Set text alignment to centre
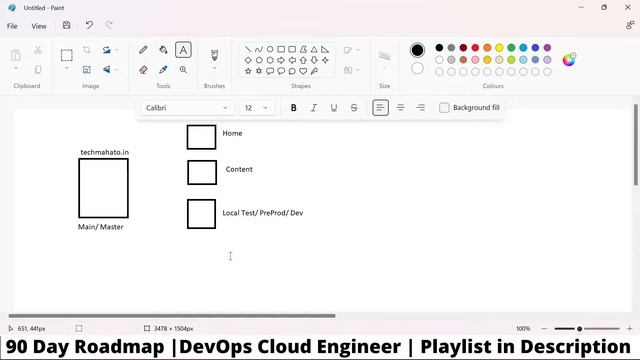The image size is (640, 360). 400,108
